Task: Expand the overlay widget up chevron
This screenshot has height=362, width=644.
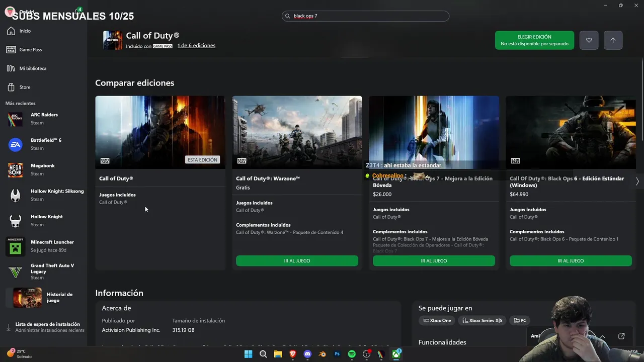Action: [x=602, y=336]
